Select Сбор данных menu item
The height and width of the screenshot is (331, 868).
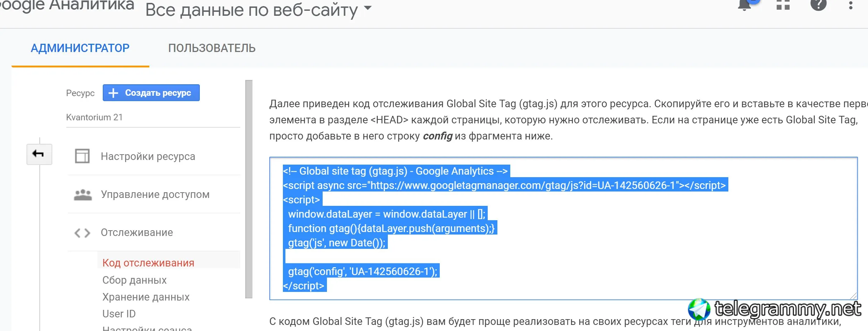134,280
